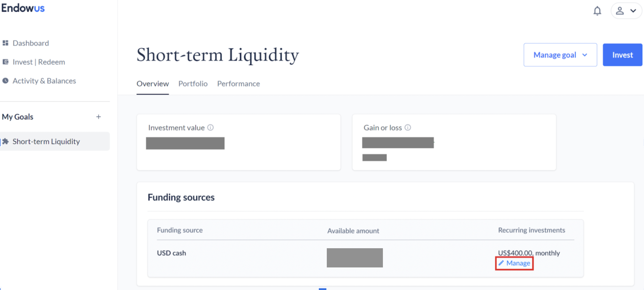
Task: Open Activity & Balances page
Action: click(x=44, y=81)
